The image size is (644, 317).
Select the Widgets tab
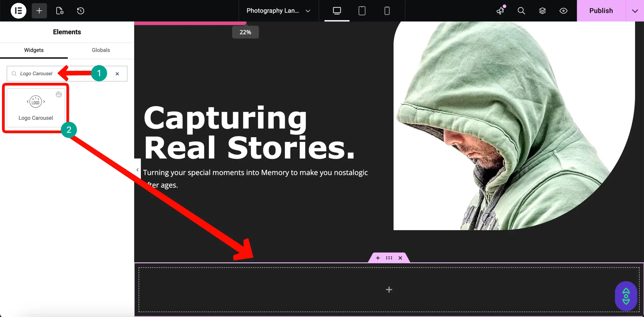coord(34,50)
